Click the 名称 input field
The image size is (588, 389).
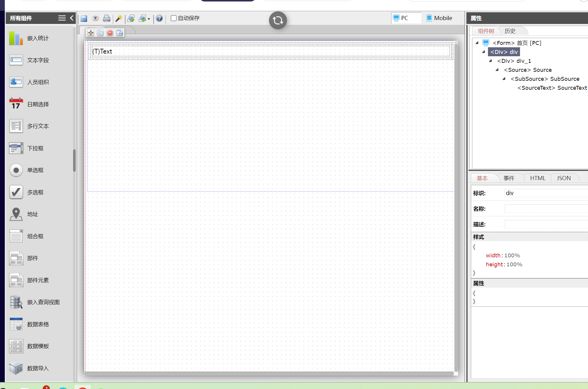click(x=546, y=209)
